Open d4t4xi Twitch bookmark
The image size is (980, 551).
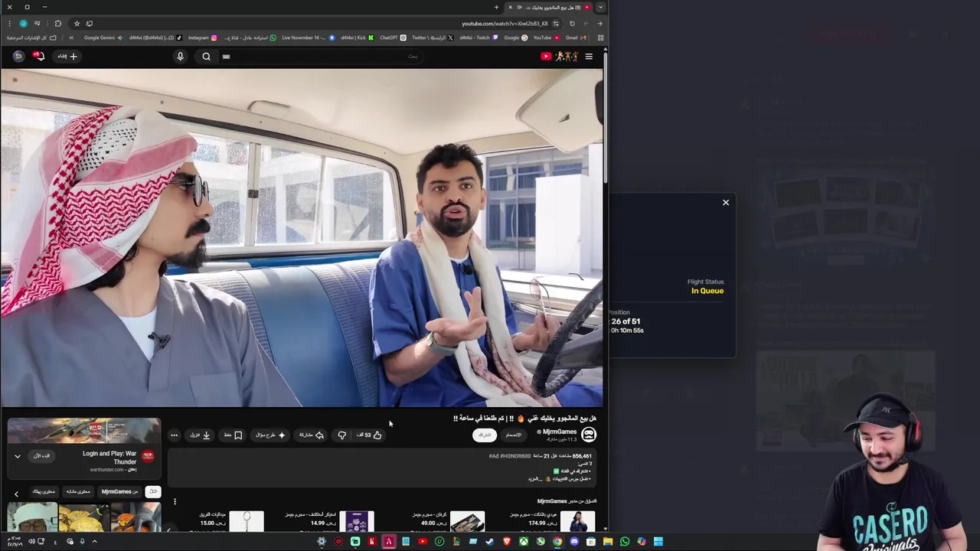479,37
